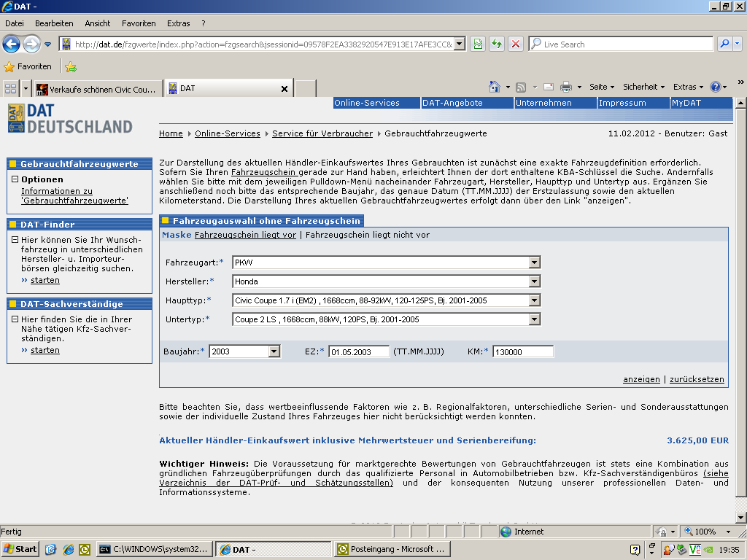
Task: Open the Seite command bar menu
Action: (602, 87)
